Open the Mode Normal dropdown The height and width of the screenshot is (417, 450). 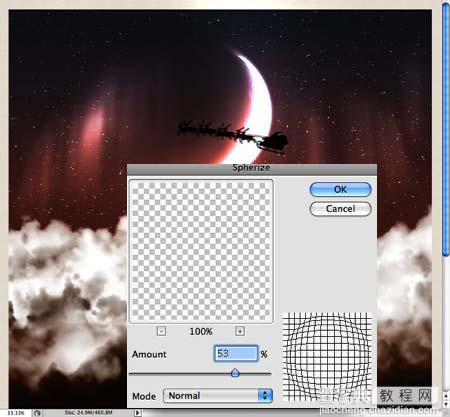(x=218, y=396)
